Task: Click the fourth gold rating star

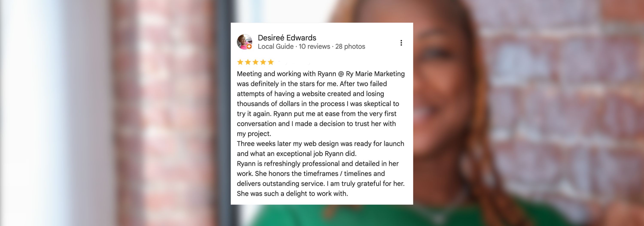Action: 263,62
